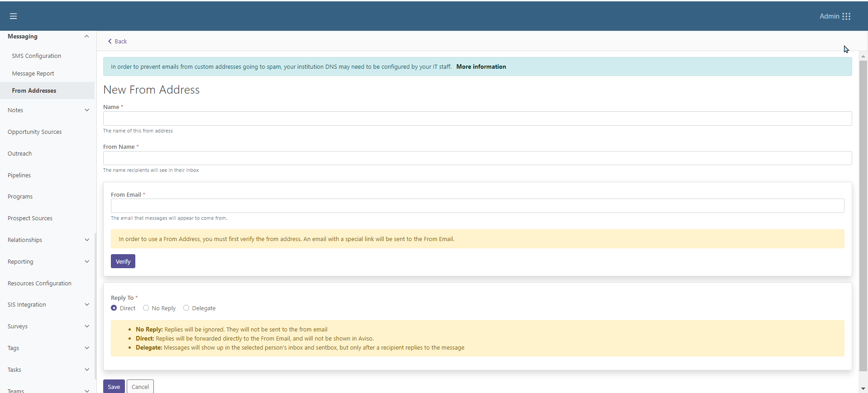This screenshot has height=393, width=868.
Task: Expand the Tags section chevron
Action: 87,348
